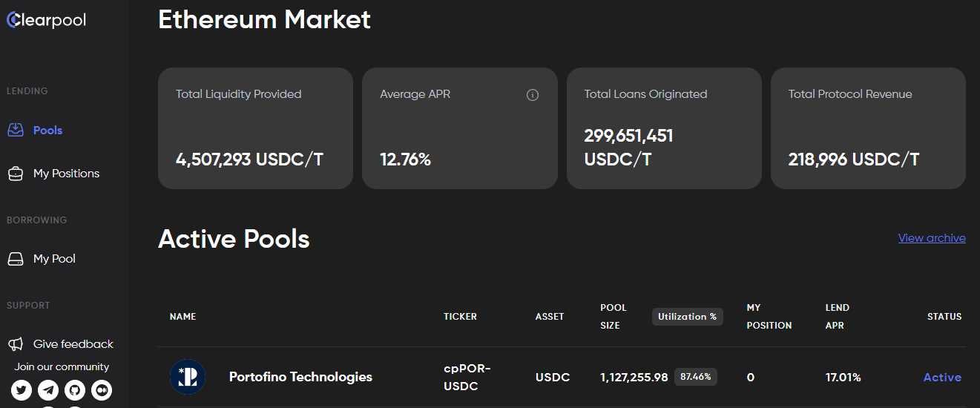The image size is (980, 408).
Task: Open the My Pool section
Action: [x=54, y=259]
